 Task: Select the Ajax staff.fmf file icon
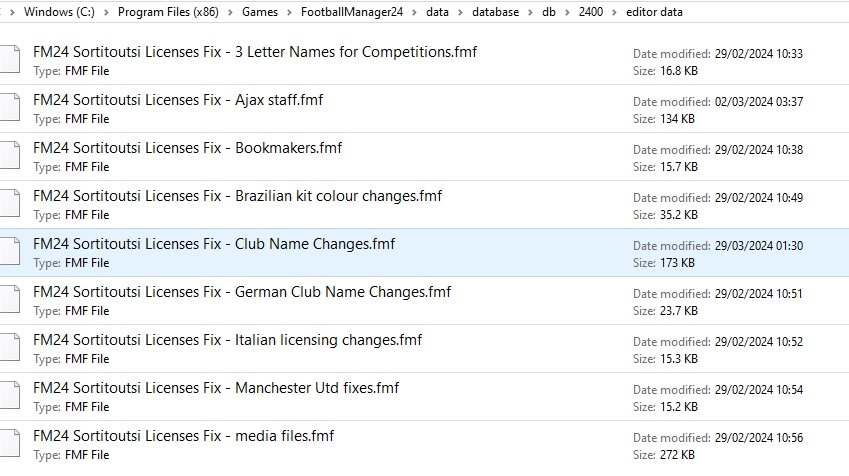(x=10, y=107)
